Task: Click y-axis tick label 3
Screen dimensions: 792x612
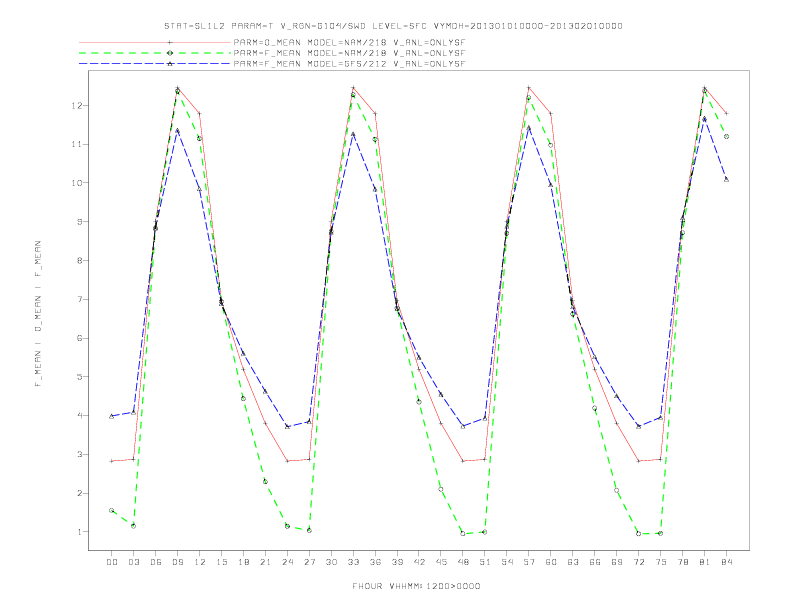Action: 79,454
